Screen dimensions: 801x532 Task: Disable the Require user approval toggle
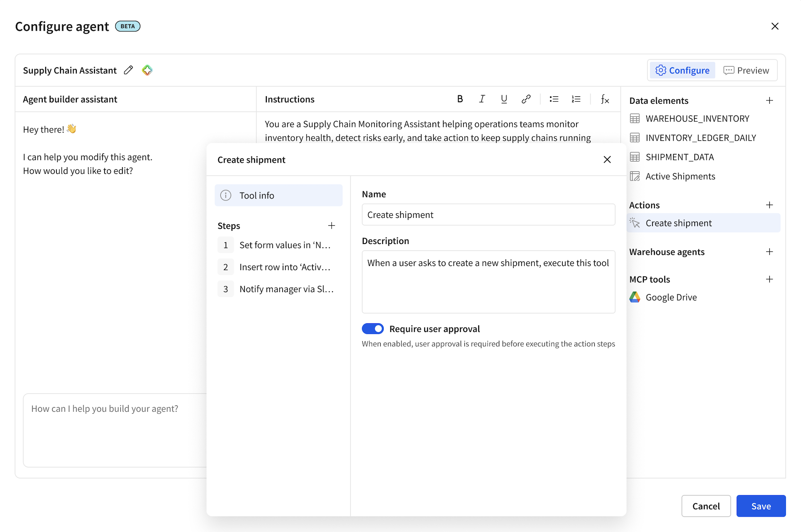coord(373,329)
